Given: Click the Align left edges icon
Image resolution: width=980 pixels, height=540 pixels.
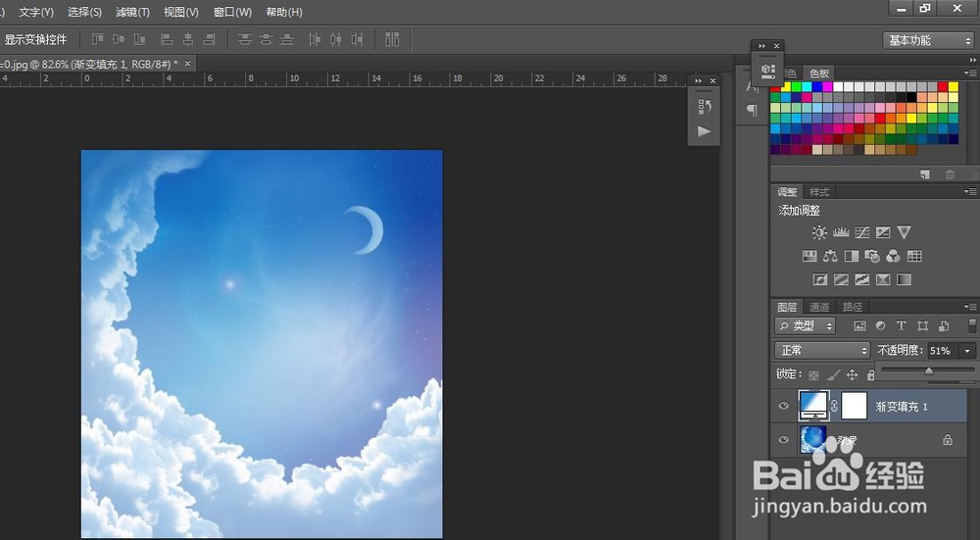Looking at the screenshot, I should 167,39.
